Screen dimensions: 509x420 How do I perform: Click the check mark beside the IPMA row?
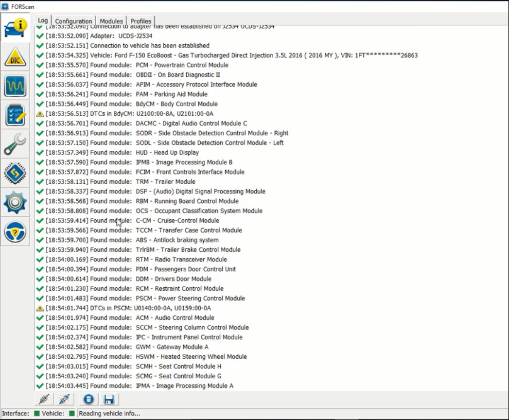click(x=40, y=385)
